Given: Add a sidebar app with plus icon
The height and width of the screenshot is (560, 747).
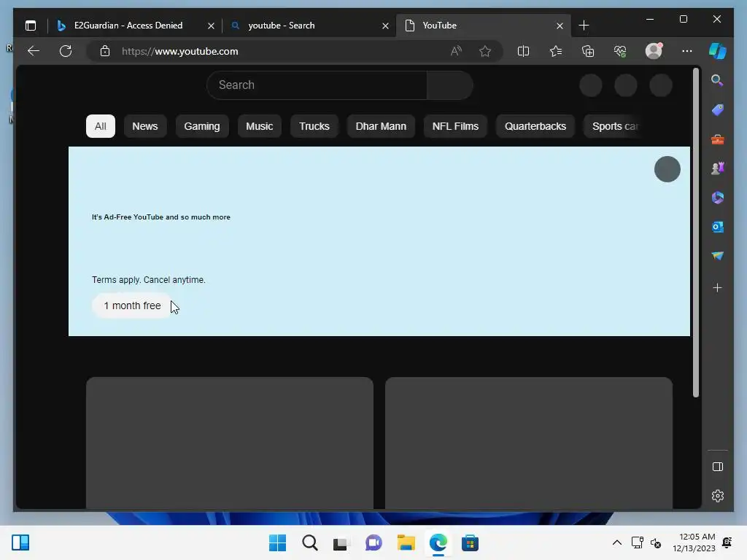Looking at the screenshot, I should (x=718, y=287).
